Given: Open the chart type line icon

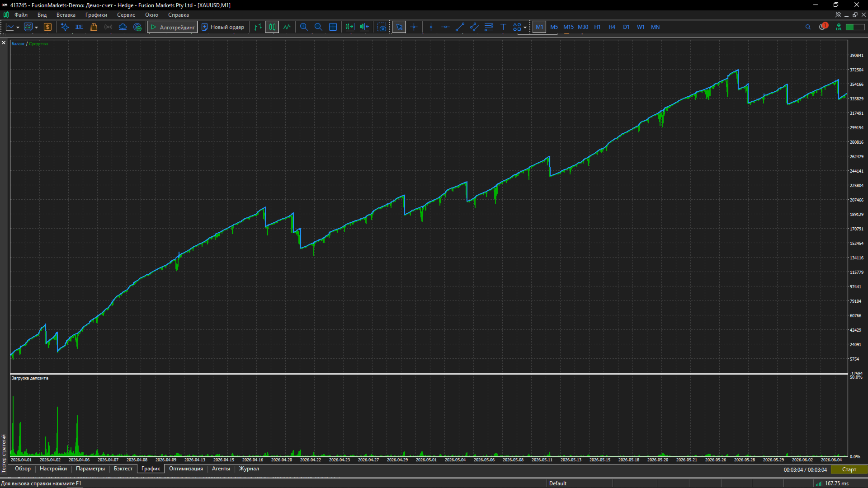Looking at the screenshot, I should (10, 27).
